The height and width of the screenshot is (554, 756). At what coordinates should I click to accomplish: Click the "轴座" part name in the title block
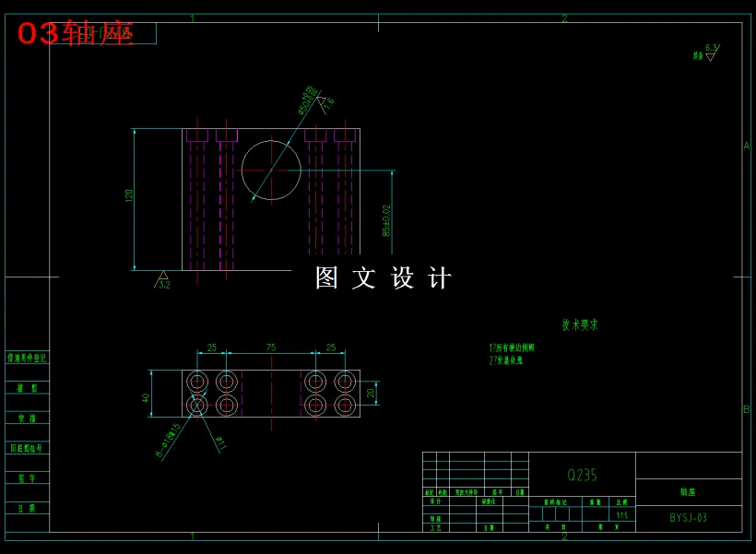pyautogui.click(x=688, y=492)
